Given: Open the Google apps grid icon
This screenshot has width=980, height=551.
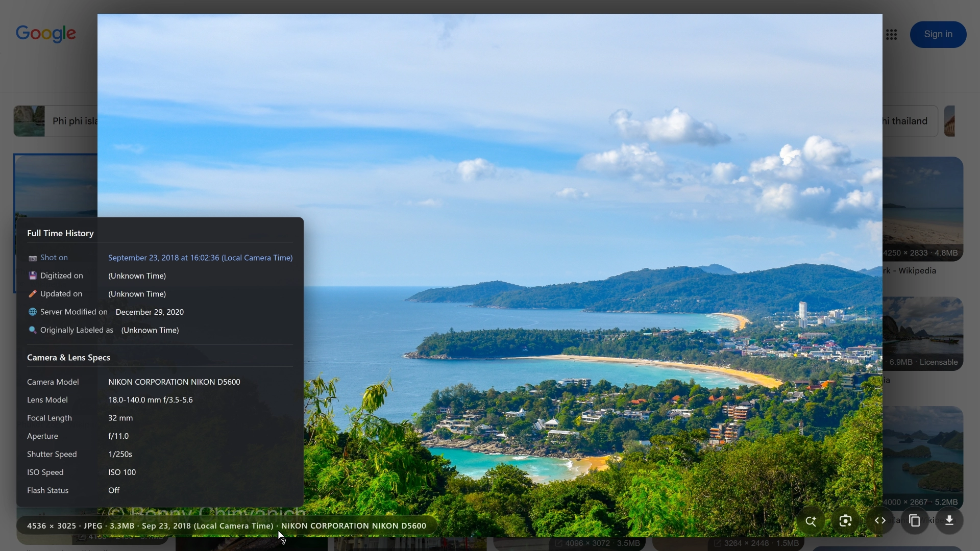Looking at the screenshot, I should coord(892,35).
